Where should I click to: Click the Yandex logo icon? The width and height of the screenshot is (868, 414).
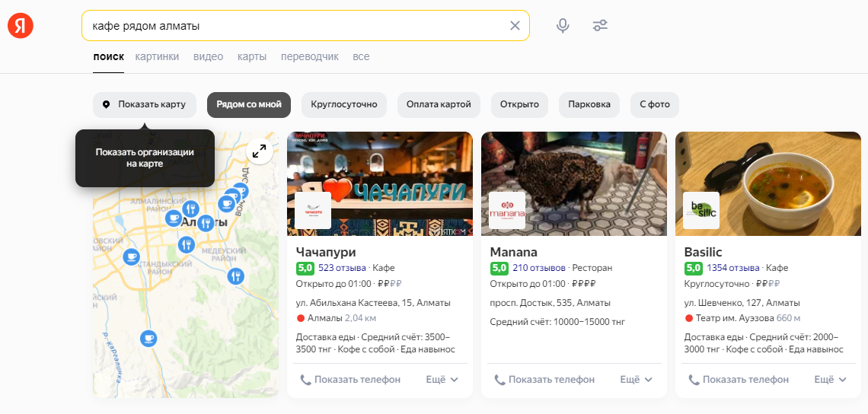pyautogui.click(x=21, y=26)
